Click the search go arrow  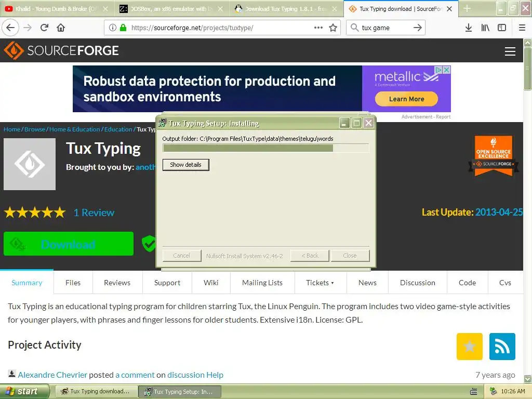(418, 28)
